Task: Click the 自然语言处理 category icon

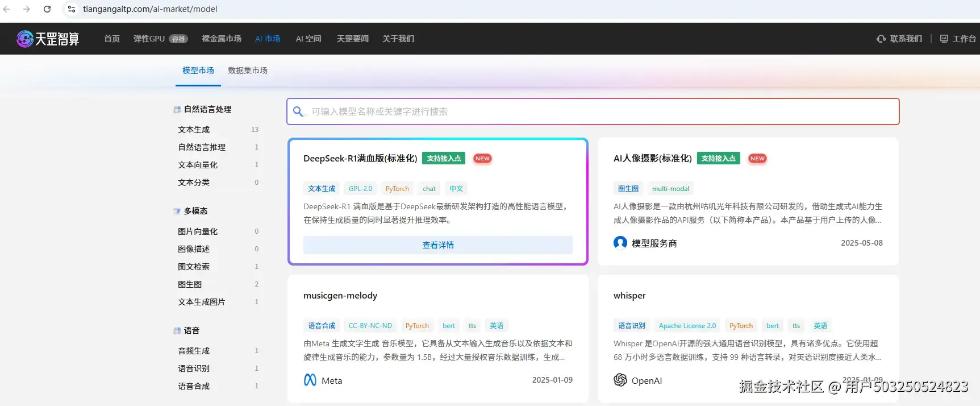Action: click(177, 109)
